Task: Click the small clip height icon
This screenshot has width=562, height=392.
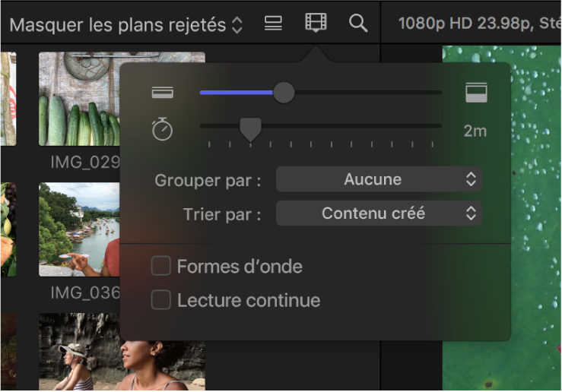Action: [162, 93]
